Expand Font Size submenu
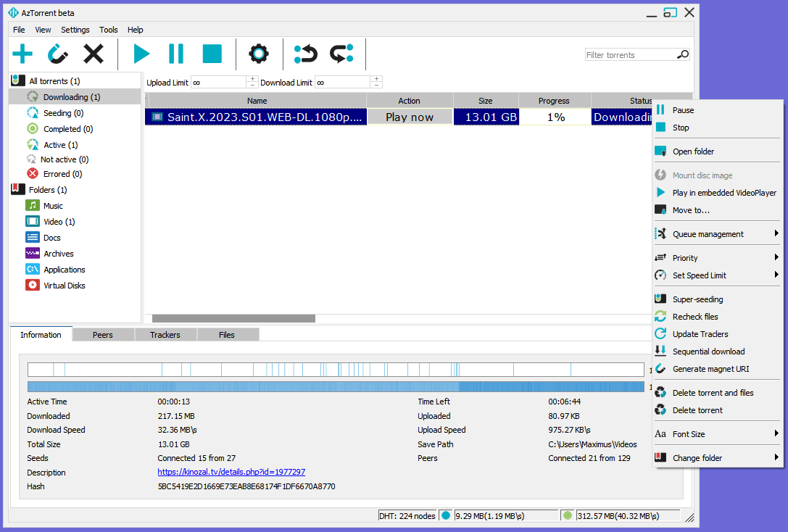This screenshot has width=788, height=532. [718, 434]
